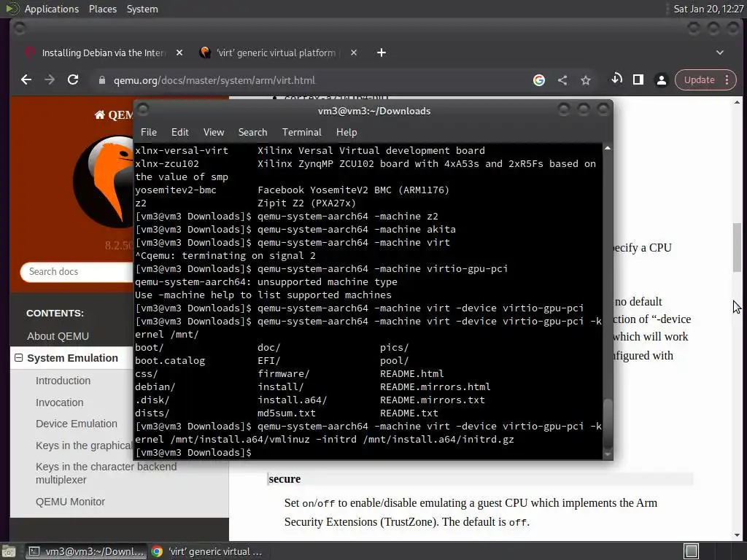The width and height of the screenshot is (747, 560).
Task: View site info padlock icon
Action: point(101,80)
